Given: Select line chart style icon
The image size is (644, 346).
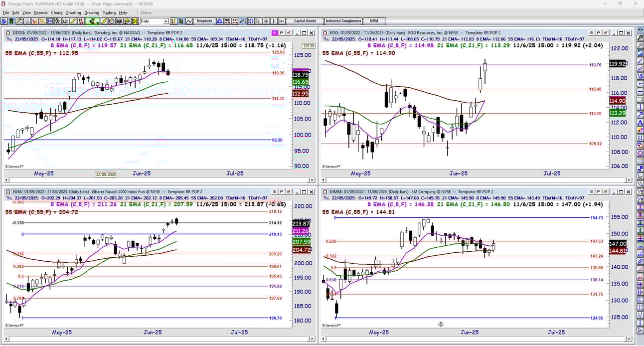Looking at the screenshot, I should 188,21.
